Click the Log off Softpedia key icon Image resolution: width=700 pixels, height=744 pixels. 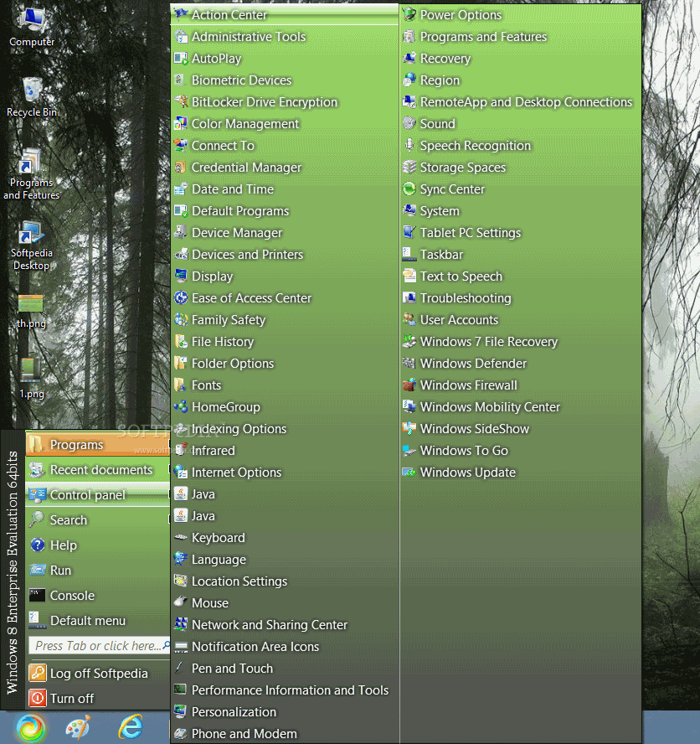click(x=38, y=674)
